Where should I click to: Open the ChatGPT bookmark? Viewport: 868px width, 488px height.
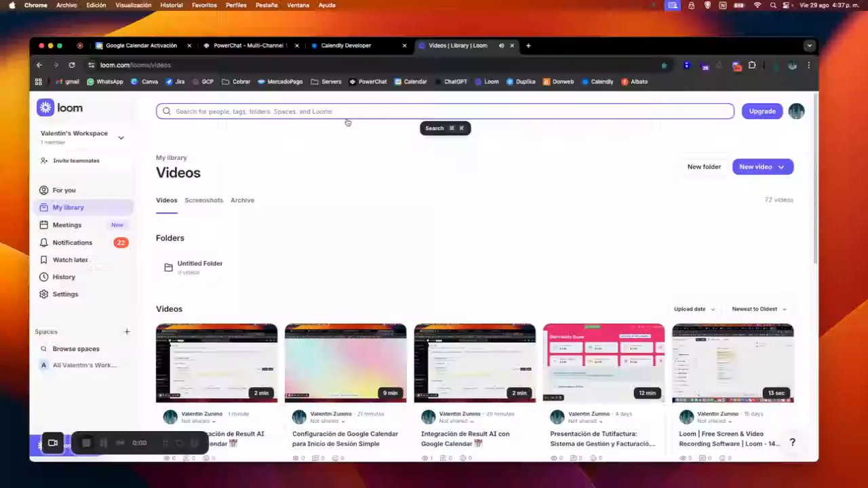[450, 81]
